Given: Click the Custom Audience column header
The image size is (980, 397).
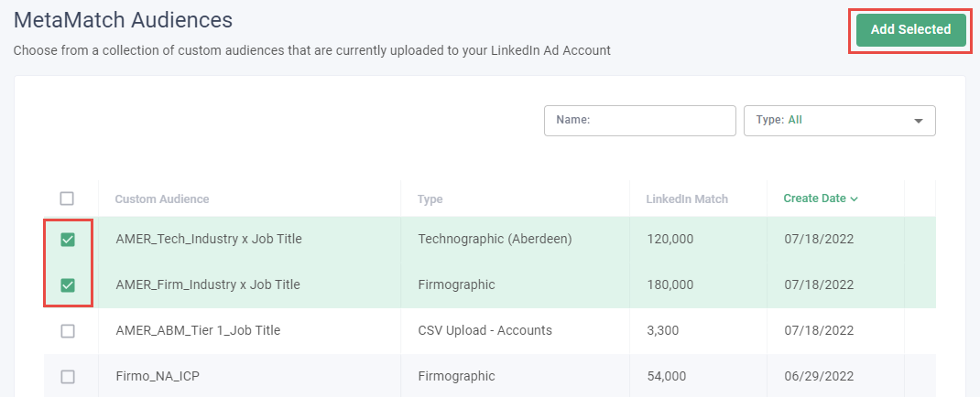Looking at the screenshot, I should point(162,198).
